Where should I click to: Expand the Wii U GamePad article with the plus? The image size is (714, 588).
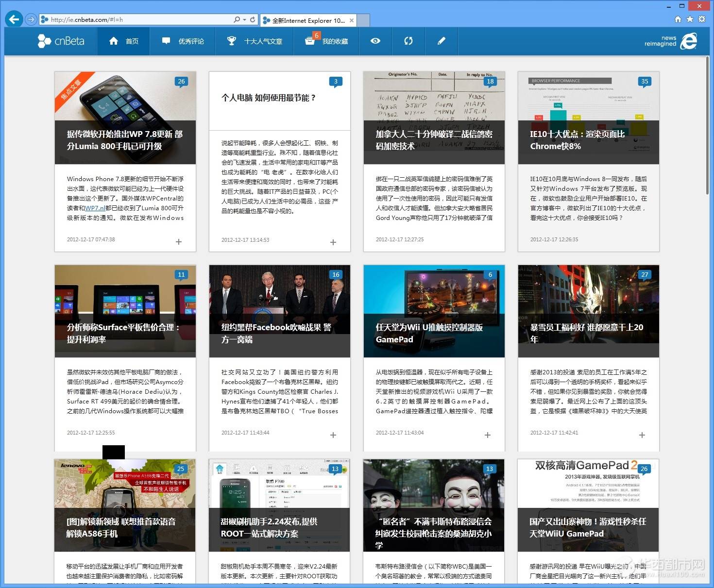click(488, 435)
